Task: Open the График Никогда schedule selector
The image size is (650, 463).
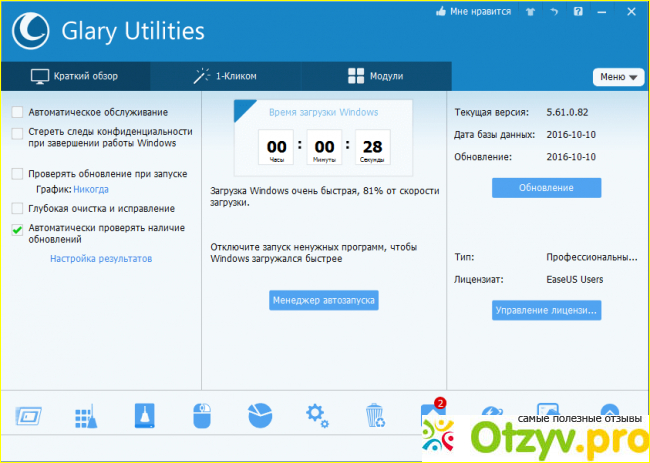Action: pyautogui.click(x=90, y=189)
